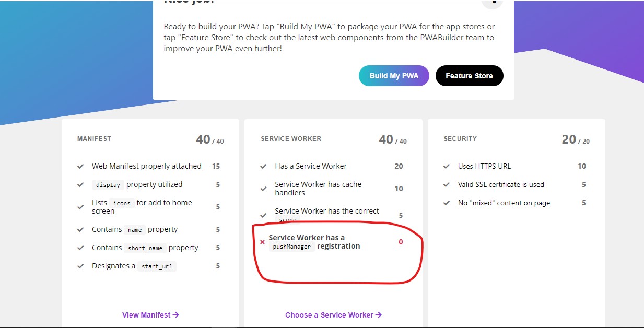Click the checkmark next to "Uses HTTPS URL"
This screenshot has width=644, height=328.
[447, 166]
